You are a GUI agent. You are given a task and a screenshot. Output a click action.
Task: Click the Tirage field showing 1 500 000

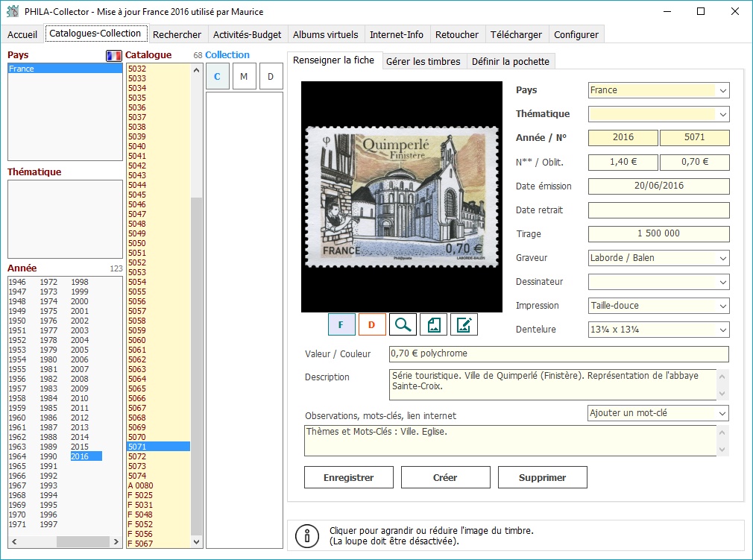[659, 234]
